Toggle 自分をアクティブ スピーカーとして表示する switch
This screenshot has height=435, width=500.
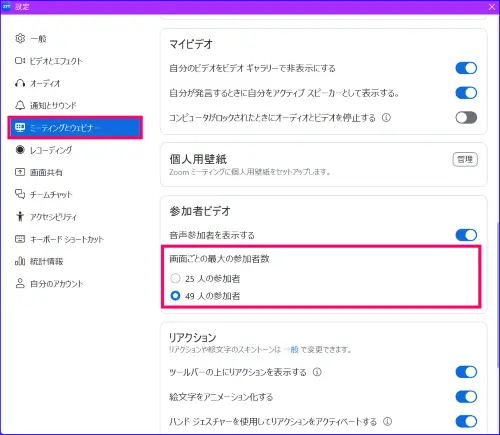point(466,93)
